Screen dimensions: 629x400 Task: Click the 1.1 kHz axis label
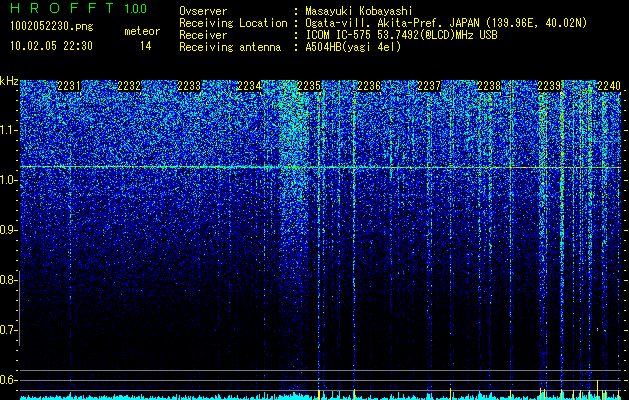(x=7, y=130)
